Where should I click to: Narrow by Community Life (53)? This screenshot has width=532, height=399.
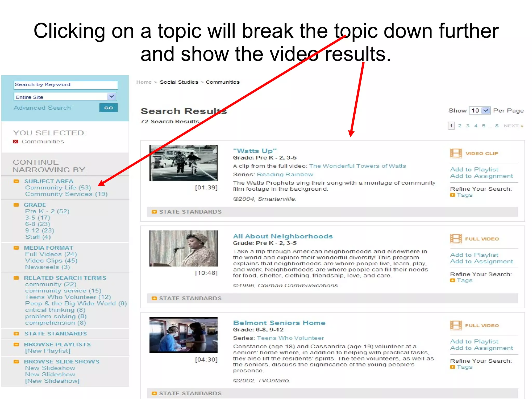58,188
